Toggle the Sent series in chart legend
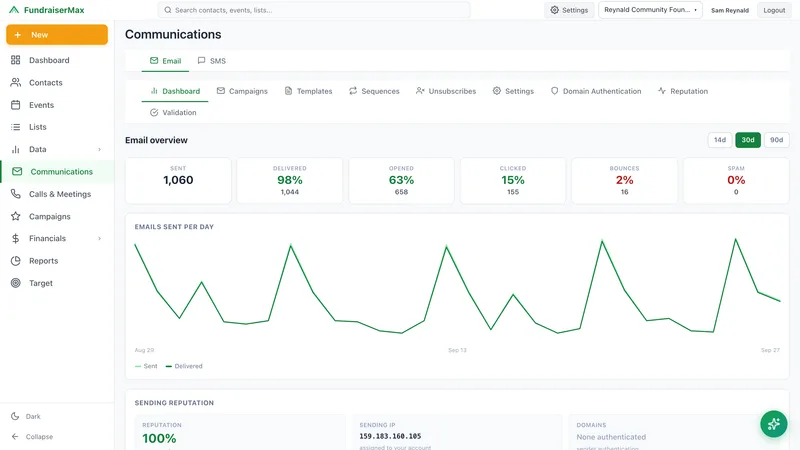Viewport: 800px width, 450px height. coord(146,366)
